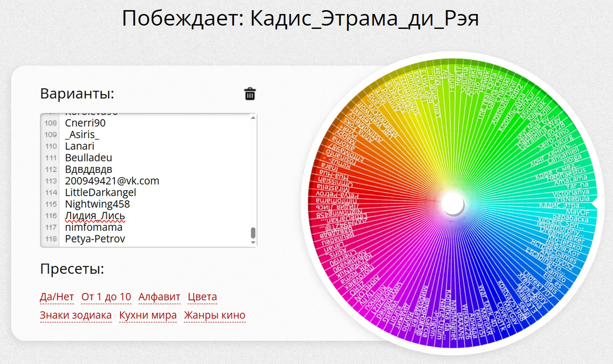Click the variants list scrollbar thumb
613x364 pixels.
pos(253,233)
